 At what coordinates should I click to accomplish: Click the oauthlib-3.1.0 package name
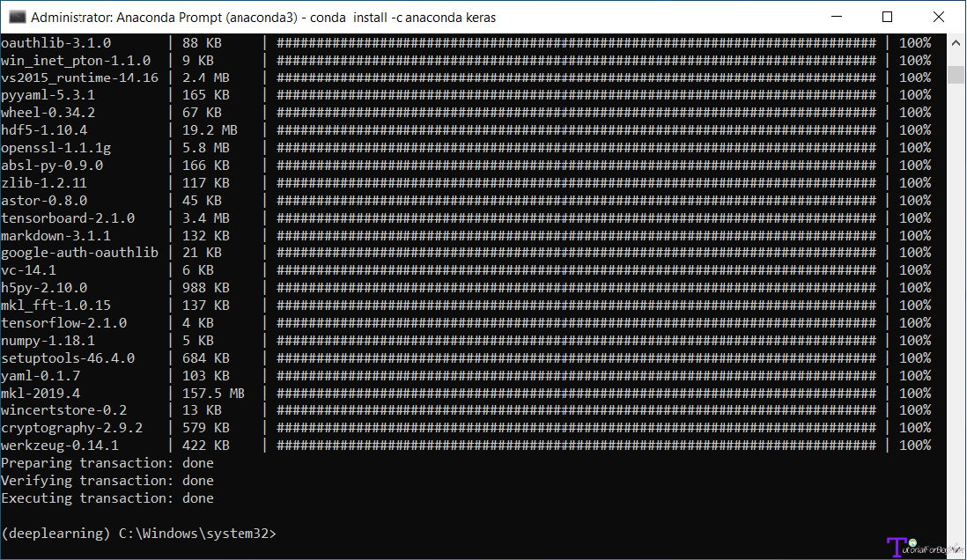pos(56,43)
